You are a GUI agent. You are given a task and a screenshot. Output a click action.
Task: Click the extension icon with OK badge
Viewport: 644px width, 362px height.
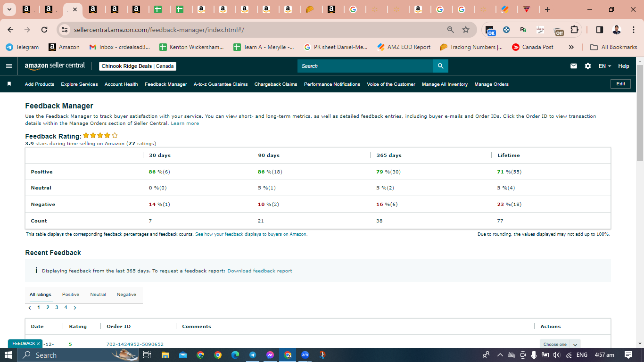(x=490, y=30)
